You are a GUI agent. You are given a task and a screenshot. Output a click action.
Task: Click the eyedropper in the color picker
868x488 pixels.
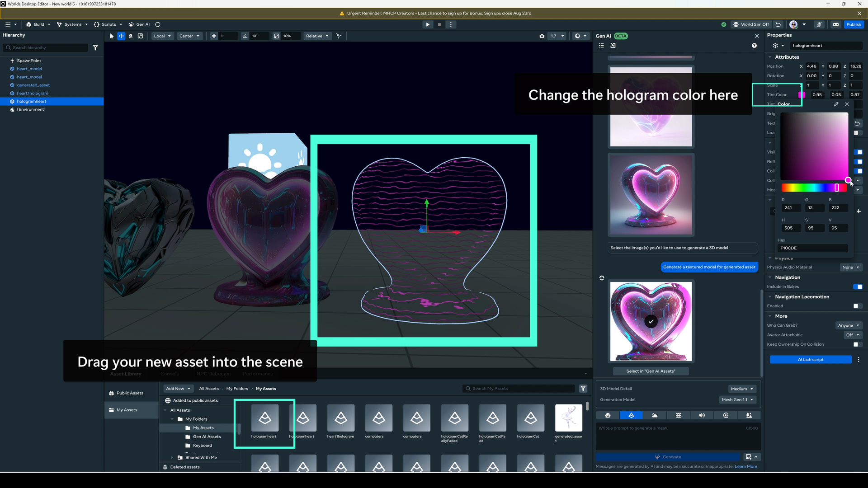coord(836,104)
